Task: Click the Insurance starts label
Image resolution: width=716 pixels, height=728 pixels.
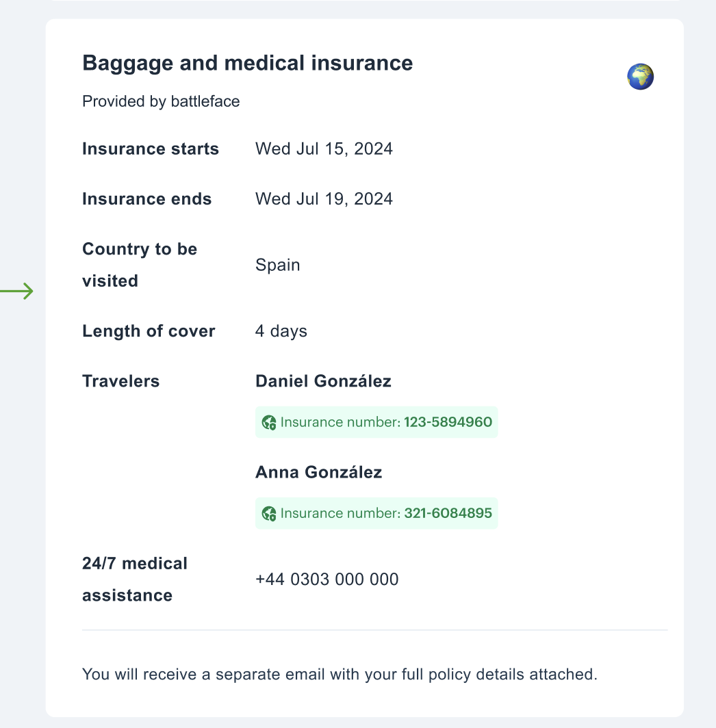Action: coord(151,149)
